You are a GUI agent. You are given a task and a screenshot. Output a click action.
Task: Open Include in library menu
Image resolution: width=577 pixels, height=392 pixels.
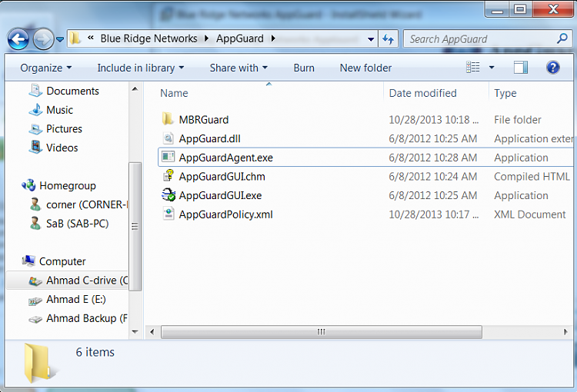click(141, 68)
